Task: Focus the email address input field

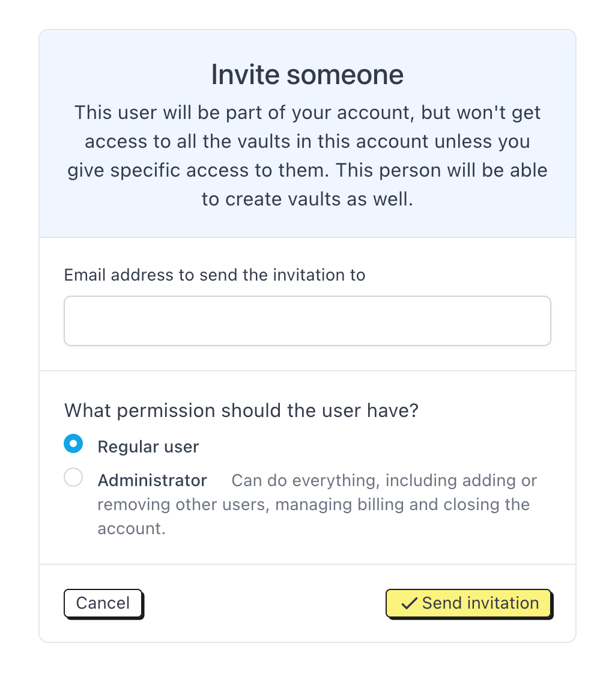Action: click(x=307, y=321)
